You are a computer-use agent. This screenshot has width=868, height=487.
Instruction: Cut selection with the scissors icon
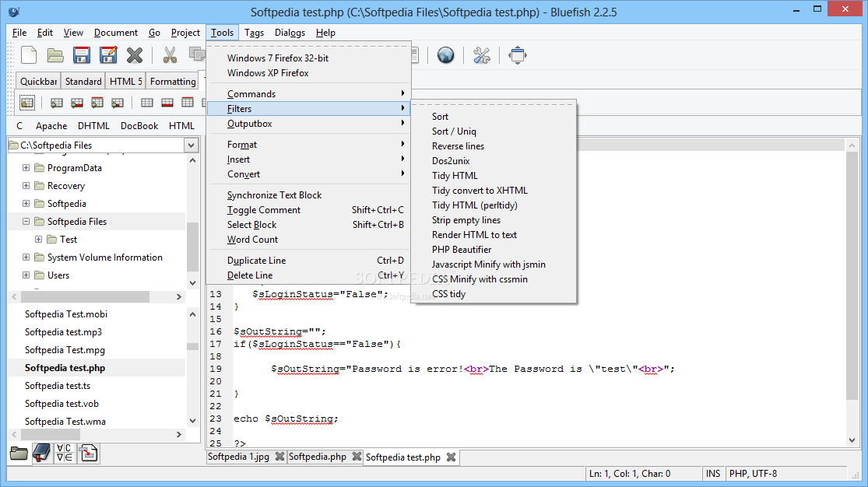point(170,55)
